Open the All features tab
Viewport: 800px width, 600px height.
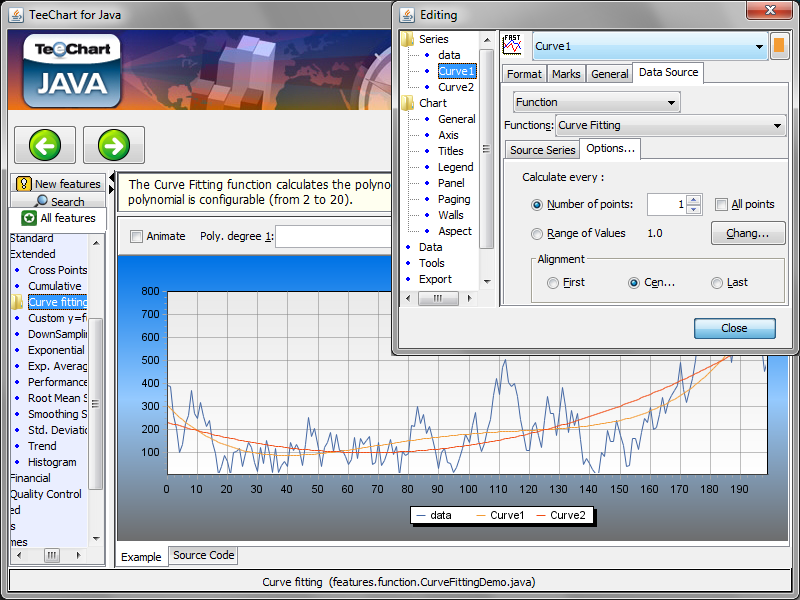coord(58,218)
